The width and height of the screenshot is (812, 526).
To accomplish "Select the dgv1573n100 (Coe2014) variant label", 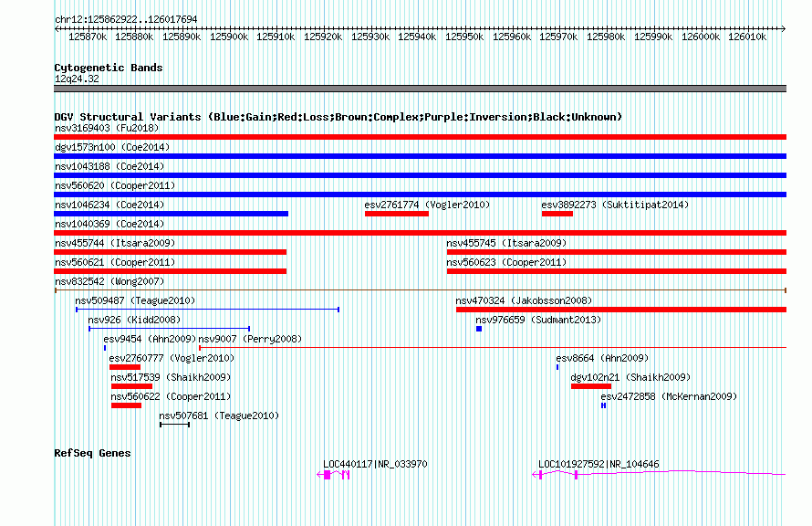I will (112, 147).
